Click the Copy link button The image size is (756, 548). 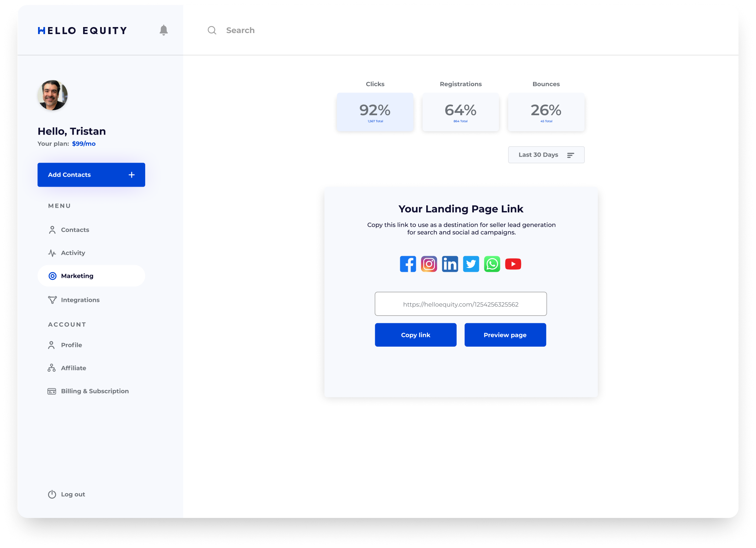pyautogui.click(x=416, y=335)
